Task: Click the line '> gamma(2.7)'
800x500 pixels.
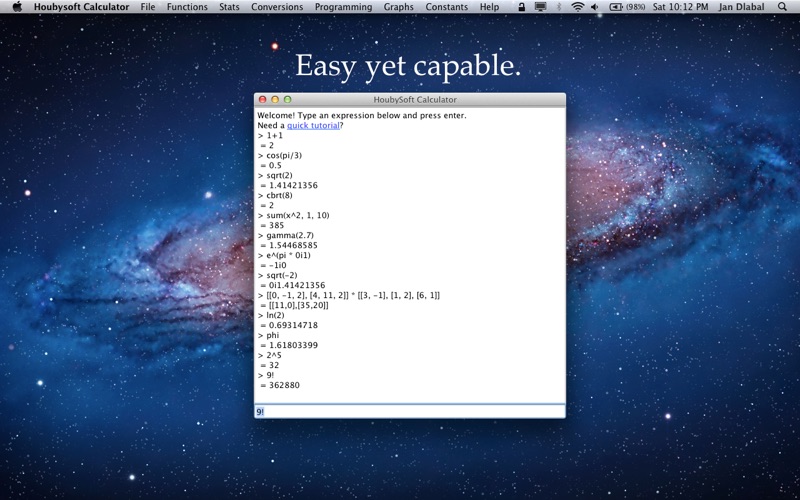Action: click(286, 235)
